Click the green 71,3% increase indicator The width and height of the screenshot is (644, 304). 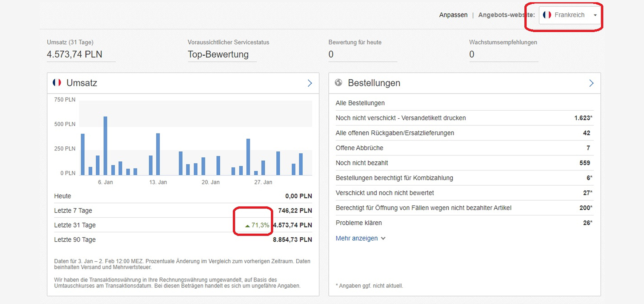257,225
